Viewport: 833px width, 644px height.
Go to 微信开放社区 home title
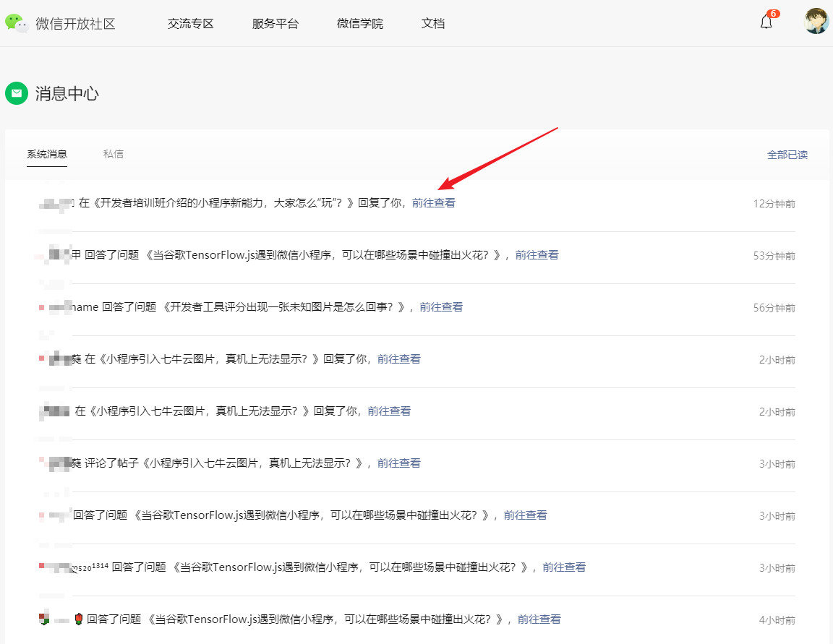point(75,24)
